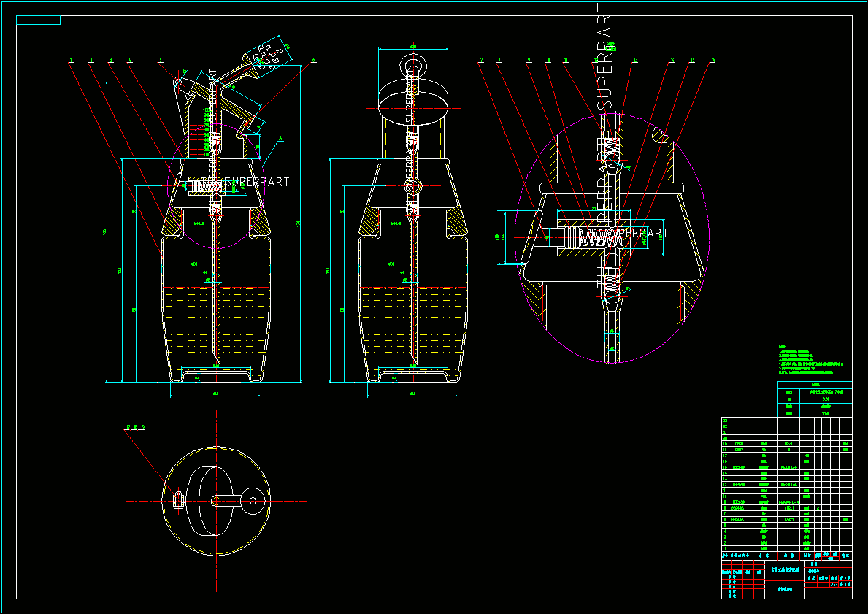Click the magenta detail circle on the enlarged view
This screenshot has height=614, width=868.
coord(612,239)
